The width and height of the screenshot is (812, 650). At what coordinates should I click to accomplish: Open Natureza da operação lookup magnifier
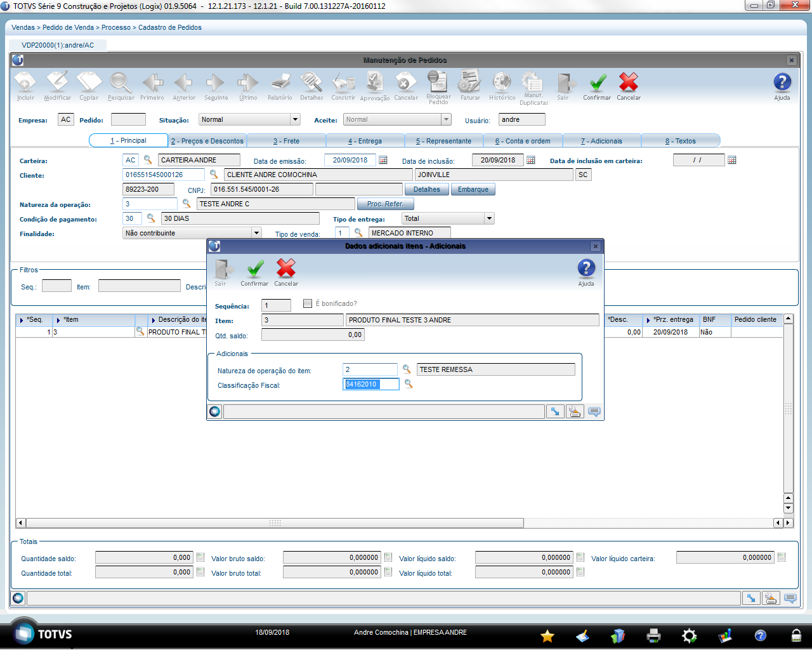[187, 204]
